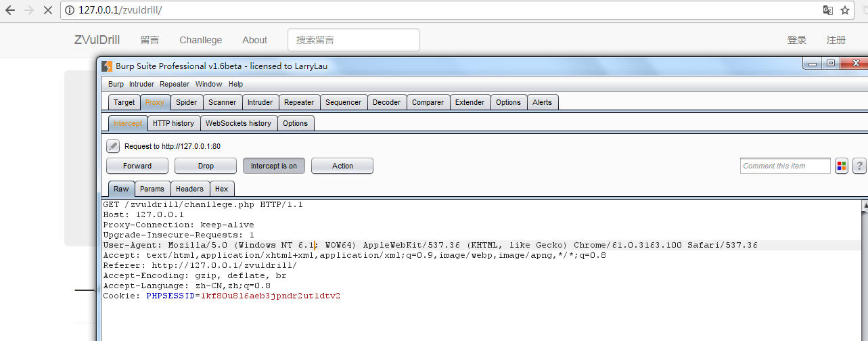Open the Window menu
The height and width of the screenshot is (341, 868).
tap(208, 84)
